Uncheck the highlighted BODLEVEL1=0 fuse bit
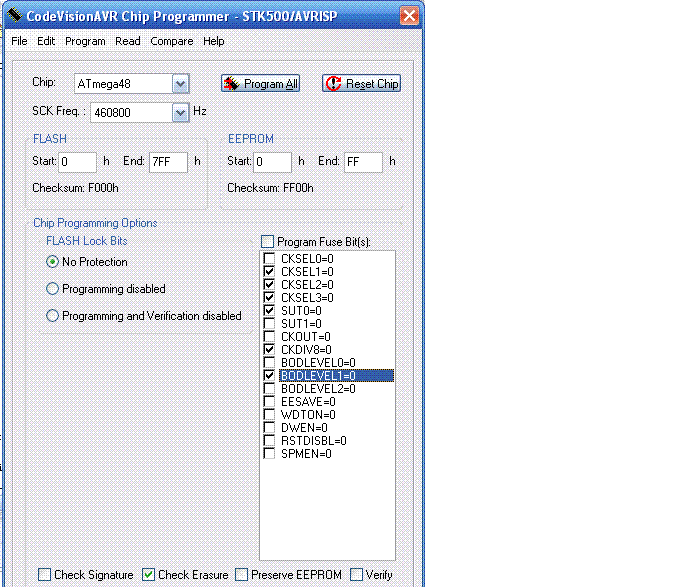 tap(269, 375)
